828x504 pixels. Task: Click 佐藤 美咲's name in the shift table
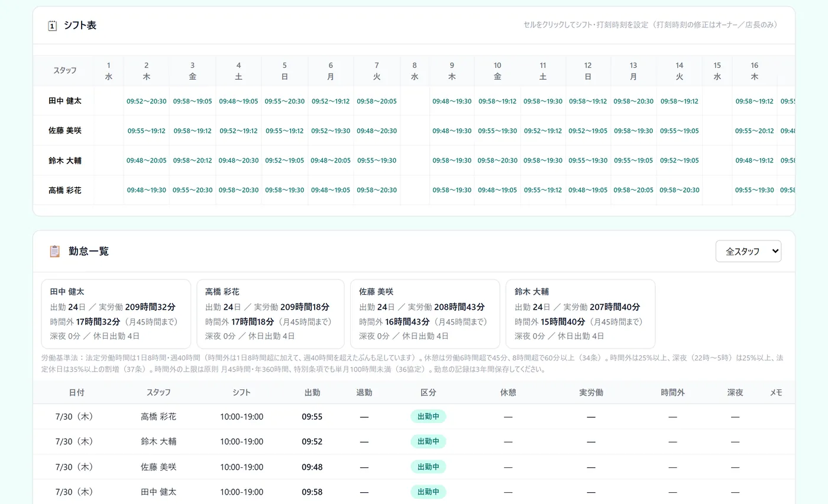point(65,131)
